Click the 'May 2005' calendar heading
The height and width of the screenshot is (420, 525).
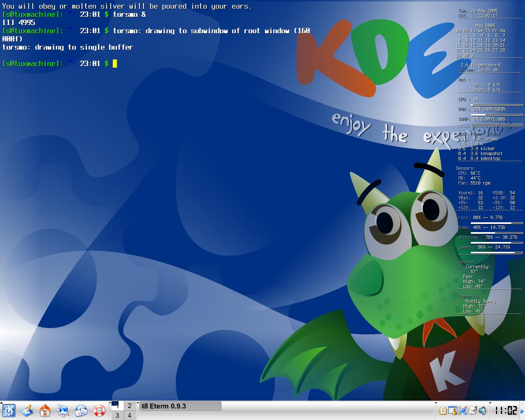pyautogui.click(x=485, y=25)
